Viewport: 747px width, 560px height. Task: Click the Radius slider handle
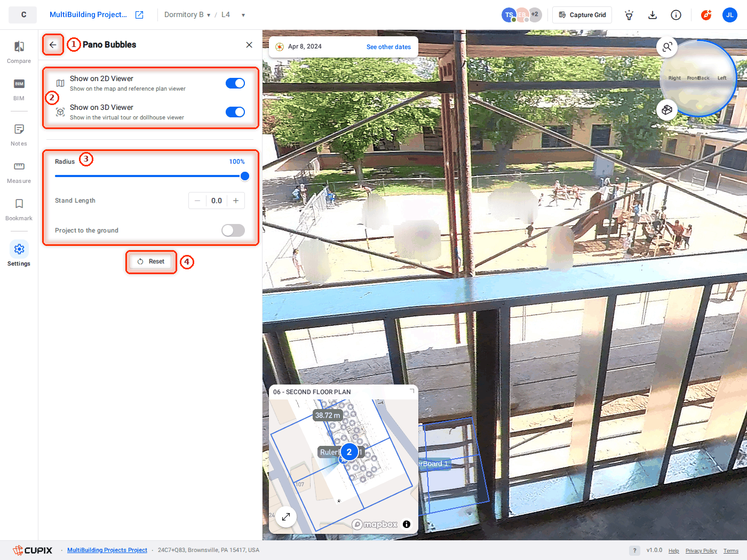[x=245, y=176]
